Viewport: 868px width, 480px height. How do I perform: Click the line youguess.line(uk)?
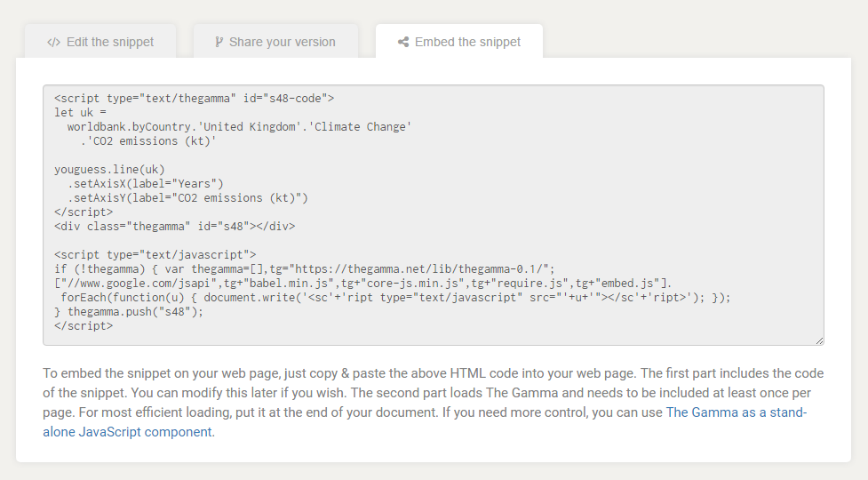(109, 170)
